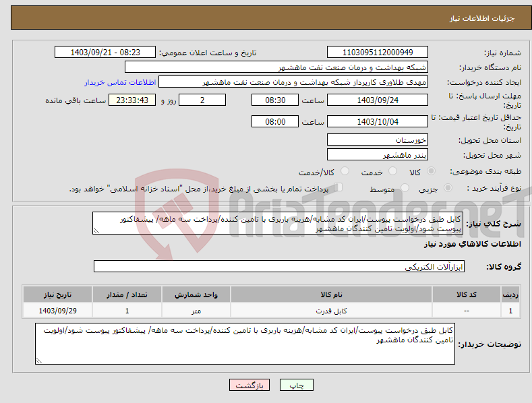Click the validity time field 08:00
532x403 pixels.
pyautogui.click(x=275, y=121)
